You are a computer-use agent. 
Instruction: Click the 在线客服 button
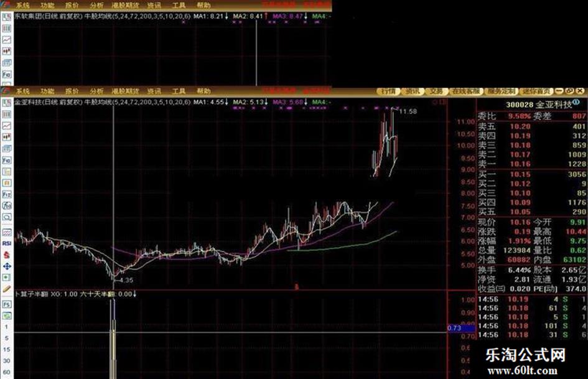[465, 91]
